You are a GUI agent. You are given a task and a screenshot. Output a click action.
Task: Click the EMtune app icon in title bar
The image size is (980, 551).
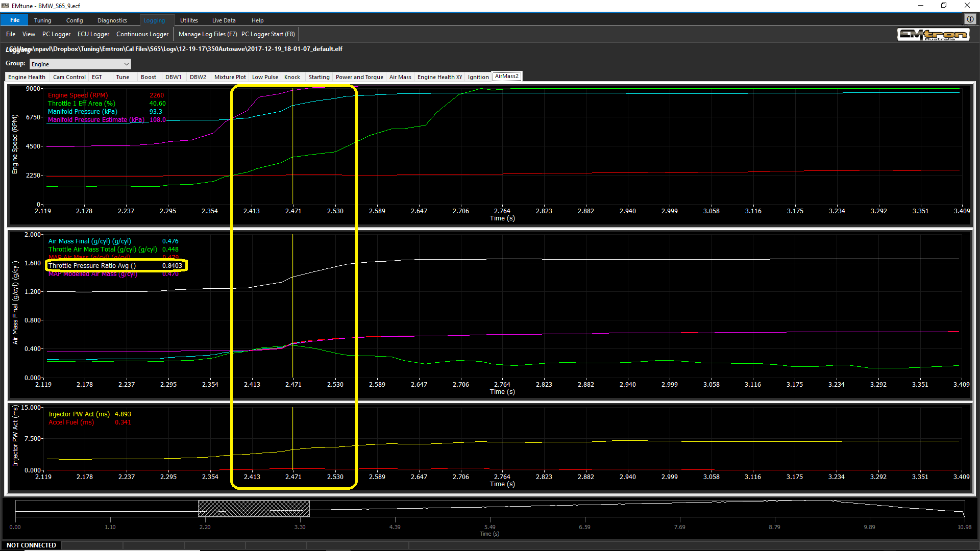[x=5, y=6]
